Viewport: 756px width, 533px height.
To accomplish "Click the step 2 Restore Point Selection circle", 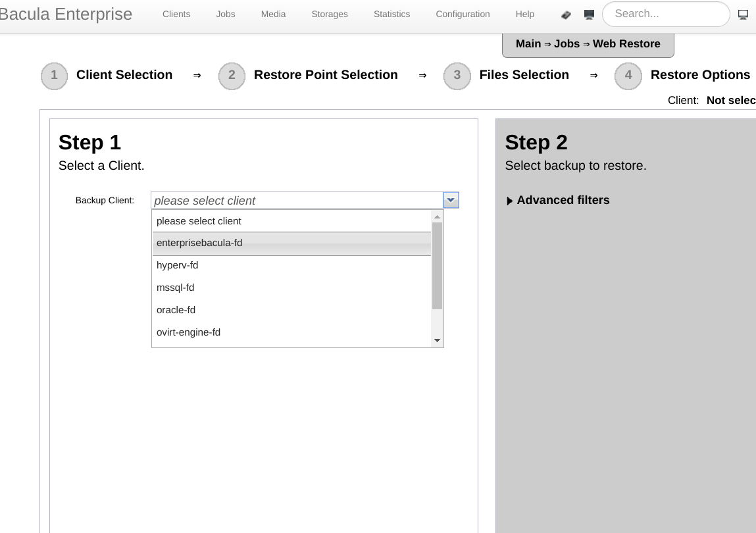I will pyautogui.click(x=232, y=76).
